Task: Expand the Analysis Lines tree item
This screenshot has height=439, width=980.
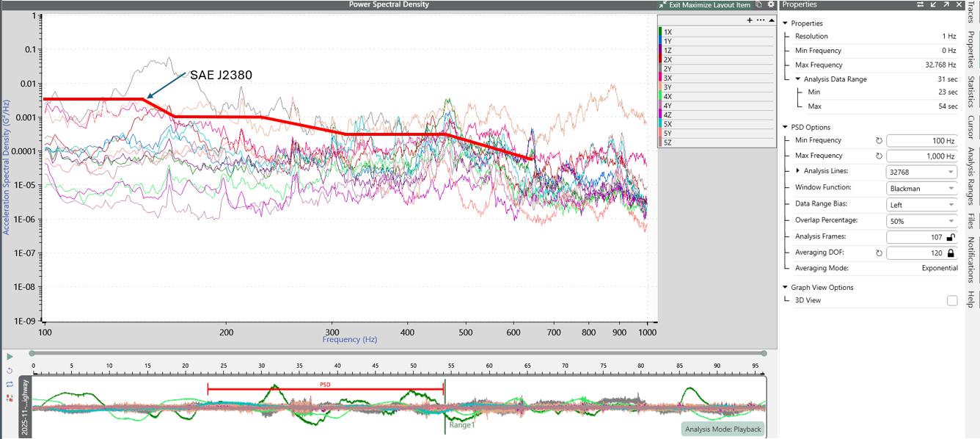Action: pos(798,171)
